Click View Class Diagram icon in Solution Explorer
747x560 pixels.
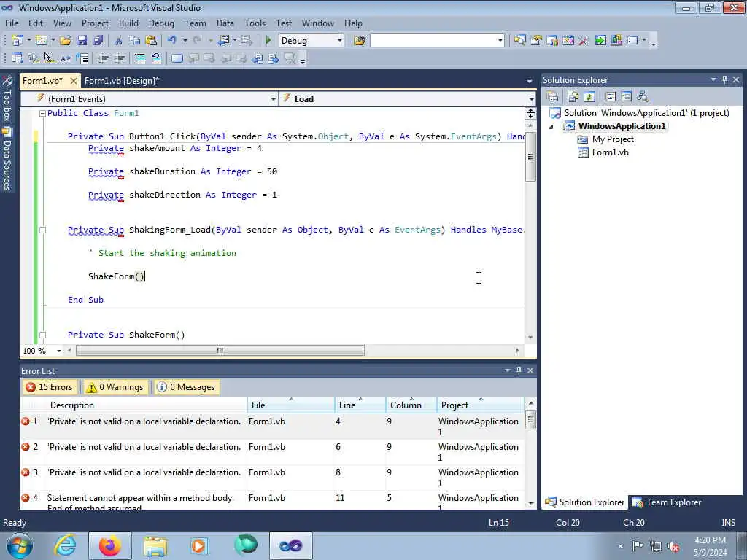click(642, 97)
